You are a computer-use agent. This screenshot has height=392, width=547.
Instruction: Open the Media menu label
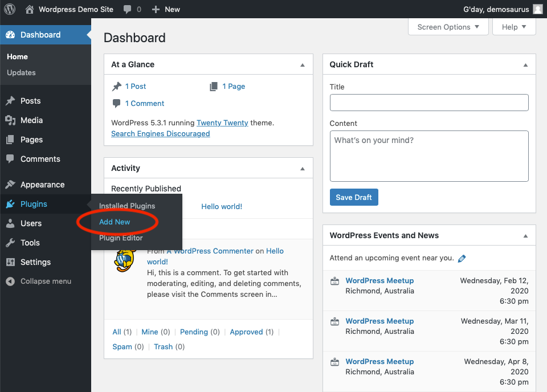(x=32, y=120)
